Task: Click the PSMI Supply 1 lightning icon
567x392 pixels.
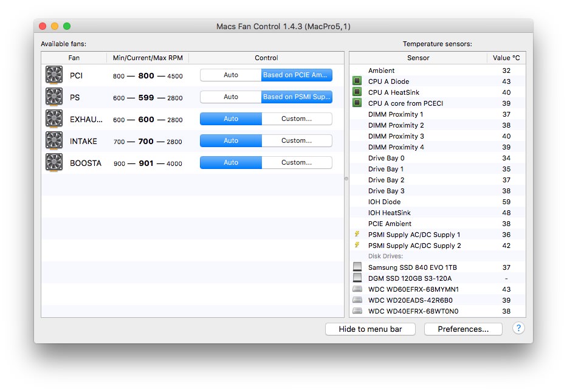Action: click(x=357, y=234)
